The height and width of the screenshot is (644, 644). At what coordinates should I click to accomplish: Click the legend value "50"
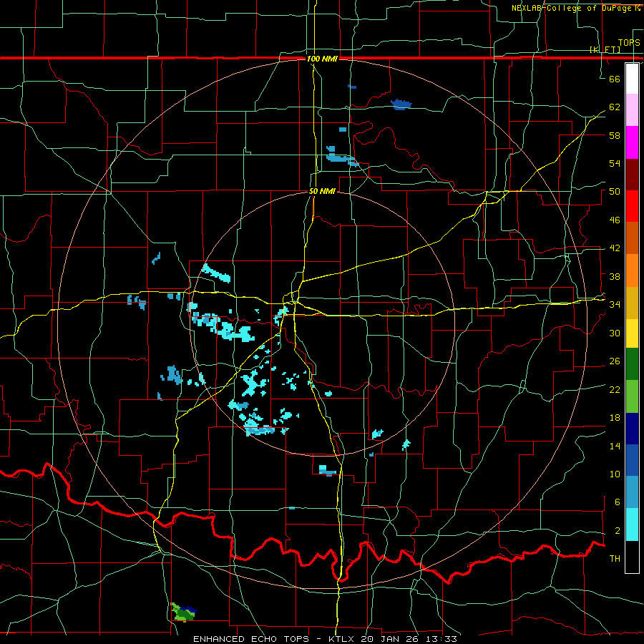(x=615, y=192)
